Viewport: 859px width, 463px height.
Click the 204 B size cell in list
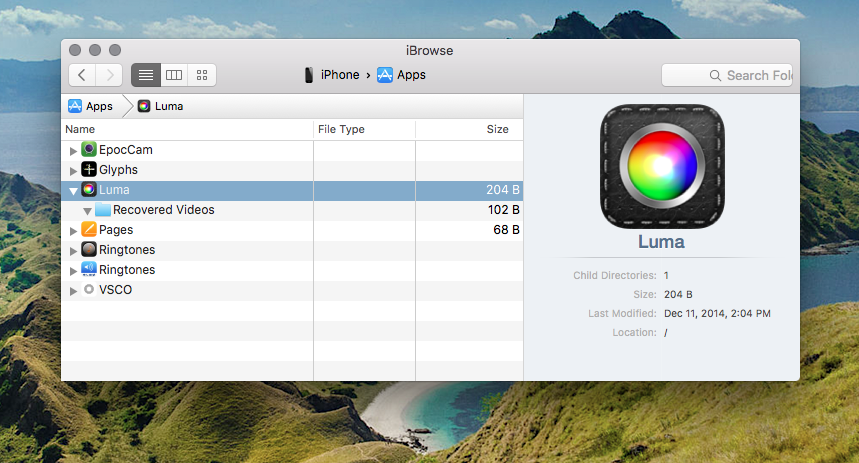503,190
